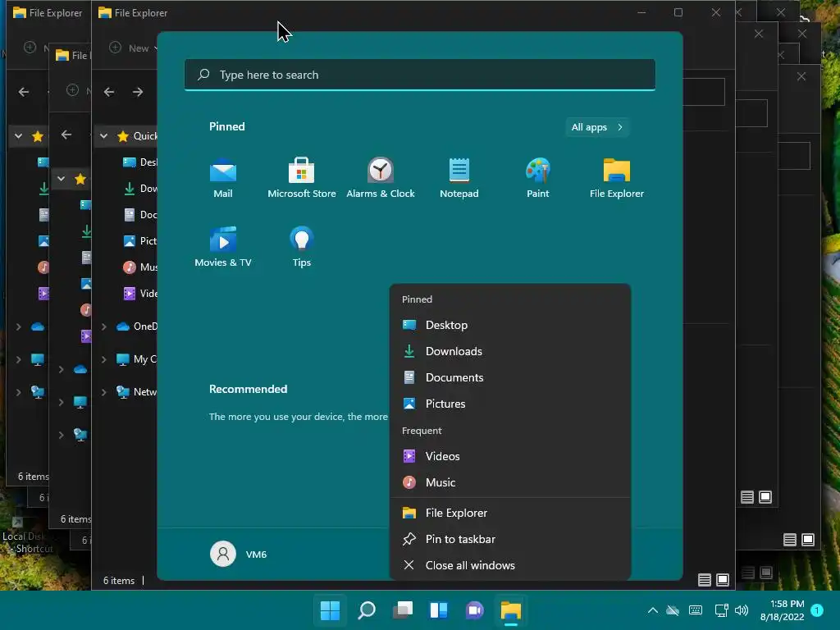The image size is (840, 630).
Task: Open the notification badge by clock
Action: (817, 610)
